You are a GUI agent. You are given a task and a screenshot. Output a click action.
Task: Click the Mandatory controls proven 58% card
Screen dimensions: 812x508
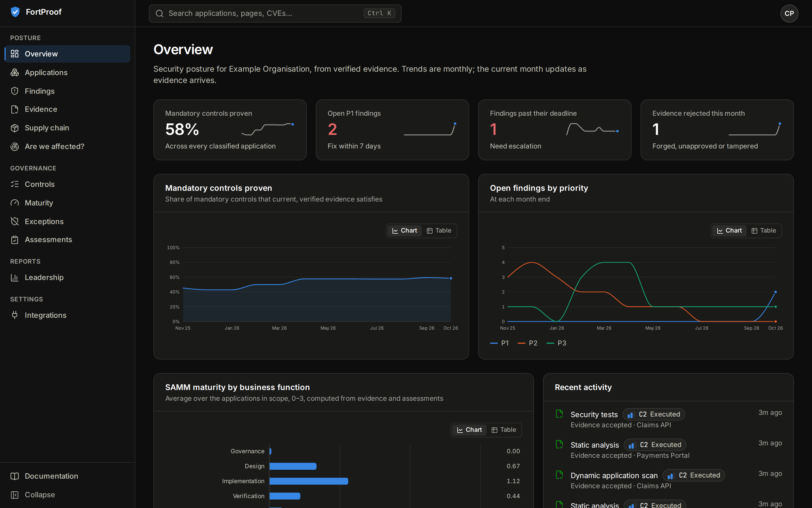point(230,130)
